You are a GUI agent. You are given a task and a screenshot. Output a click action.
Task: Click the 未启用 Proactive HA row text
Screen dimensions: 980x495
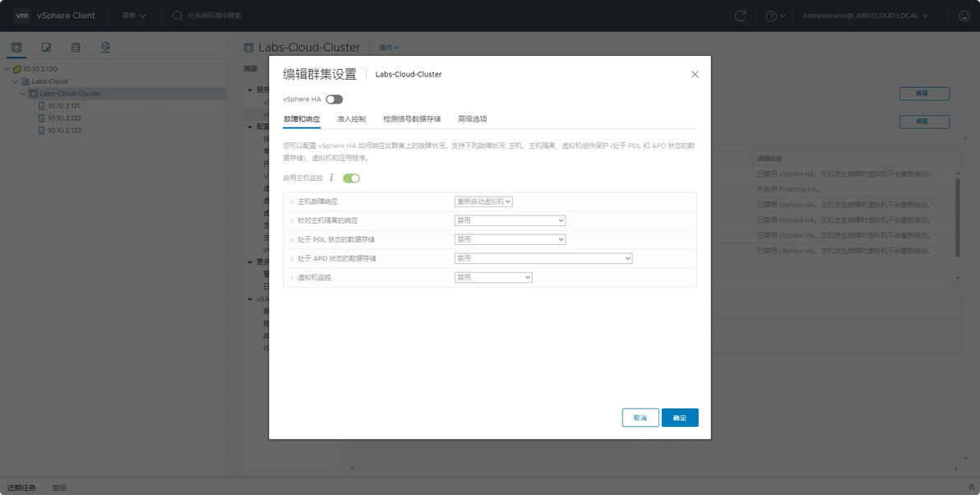pyautogui.click(x=788, y=189)
